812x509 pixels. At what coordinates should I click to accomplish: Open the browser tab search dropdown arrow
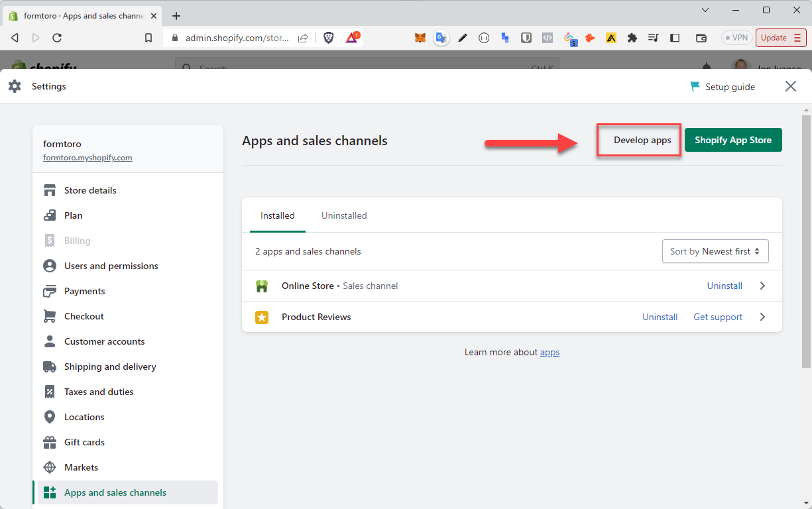coord(705,10)
